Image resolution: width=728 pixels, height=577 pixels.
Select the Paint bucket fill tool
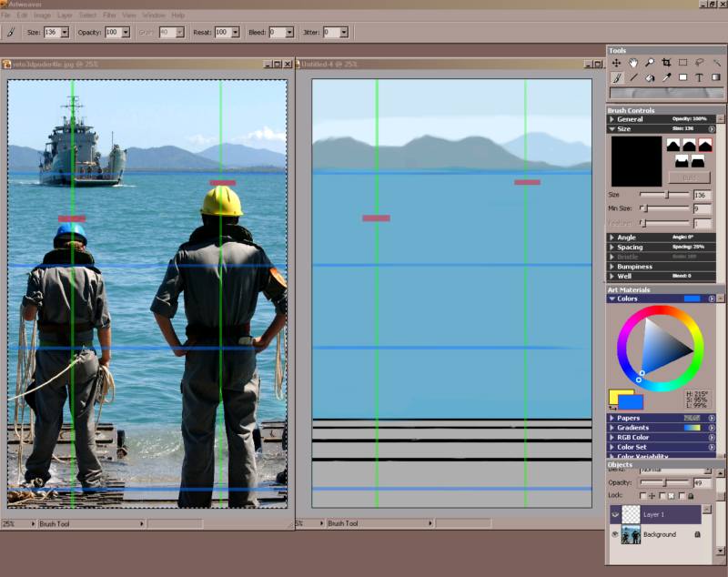coord(650,77)
